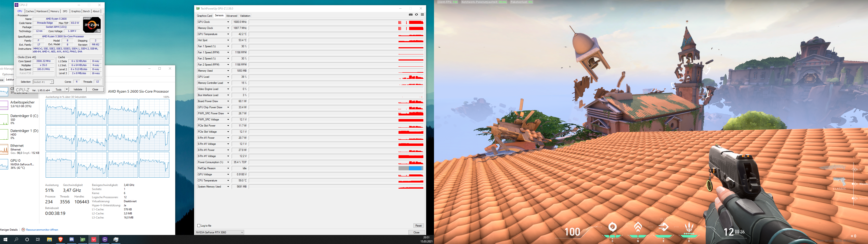Open Discord from the taskbar
The height and width of the screenshot is (244, 868).
click(71, 240)
